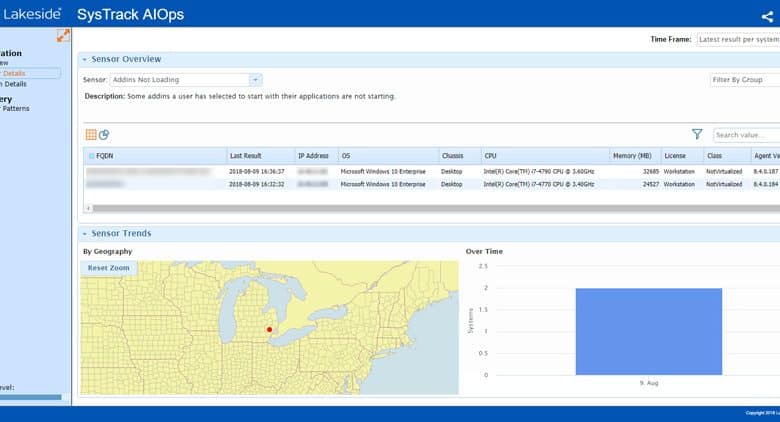Sort by Chassis column header
780x422 pixels.
460,156
